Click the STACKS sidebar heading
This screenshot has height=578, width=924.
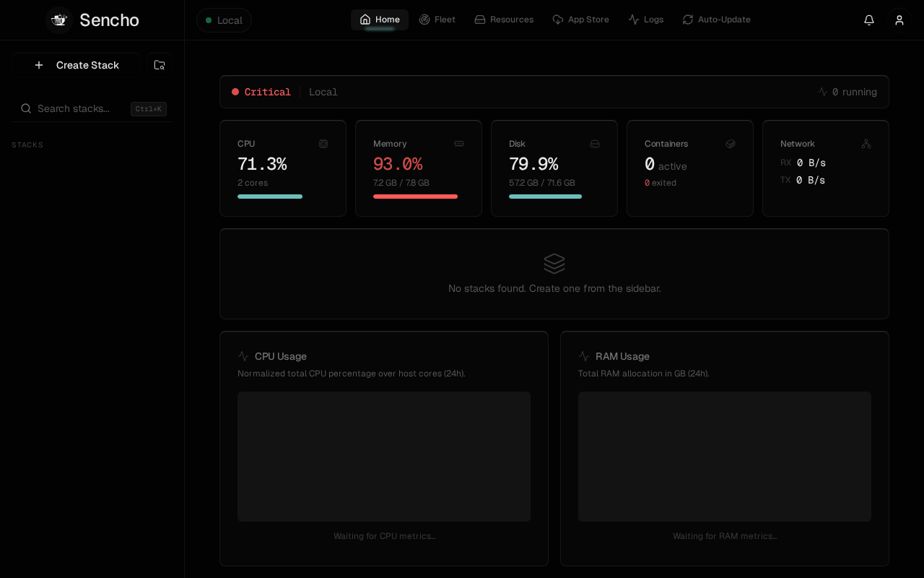[27, 145]
